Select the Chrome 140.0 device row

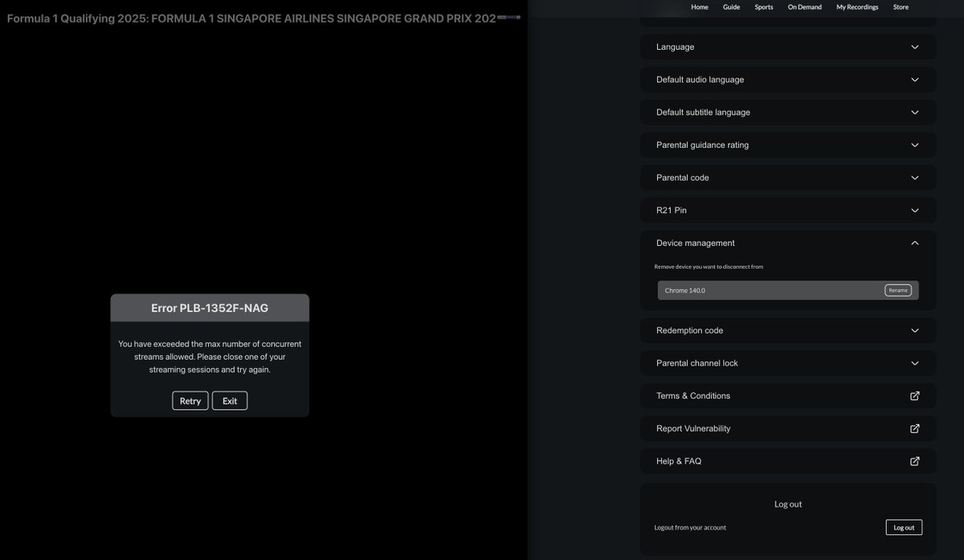[788, 290]
